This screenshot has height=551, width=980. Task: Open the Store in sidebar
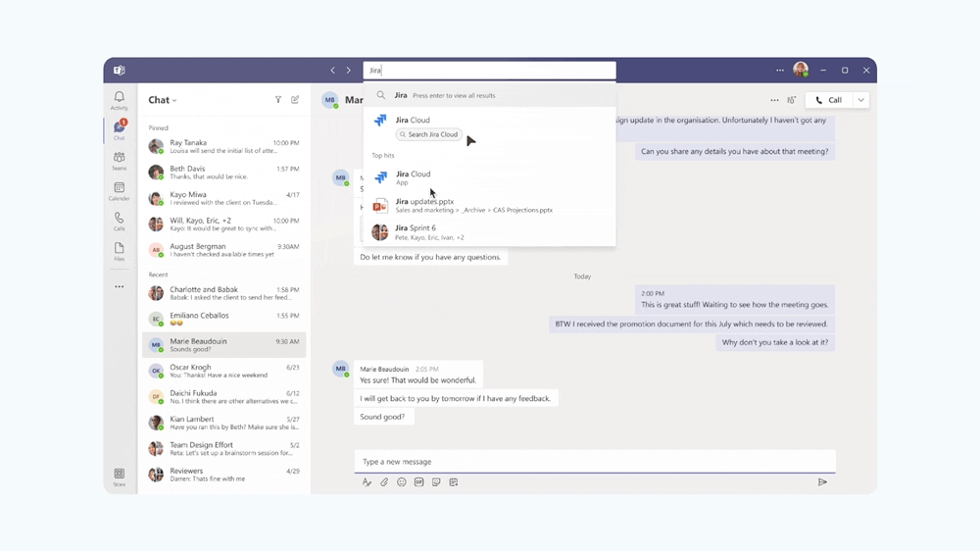(x=119, y=476)
